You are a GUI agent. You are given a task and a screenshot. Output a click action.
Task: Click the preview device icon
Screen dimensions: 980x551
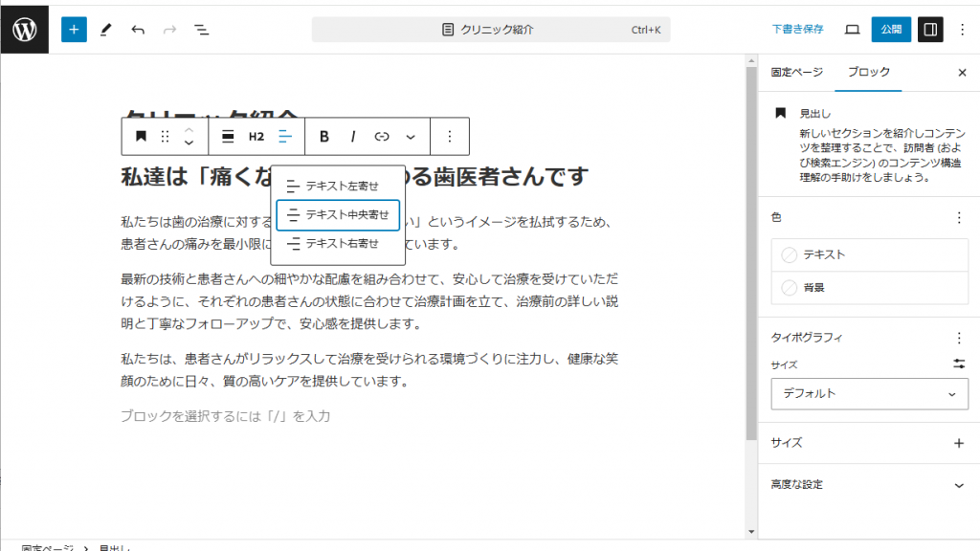(852, 30)
